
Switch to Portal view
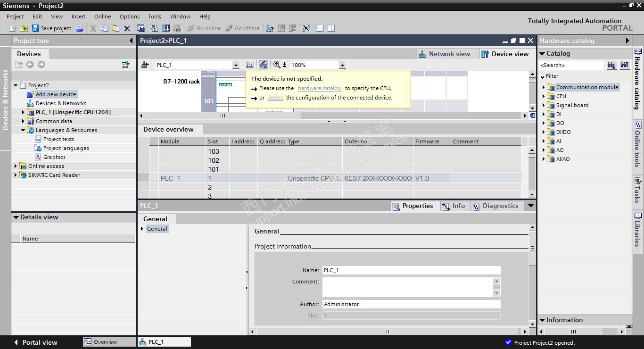coord(35,342)
